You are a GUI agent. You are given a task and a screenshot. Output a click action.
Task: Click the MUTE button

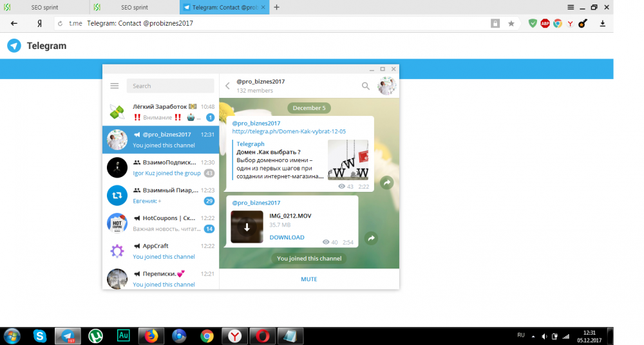pyautogui.click(x=309, y=279)
